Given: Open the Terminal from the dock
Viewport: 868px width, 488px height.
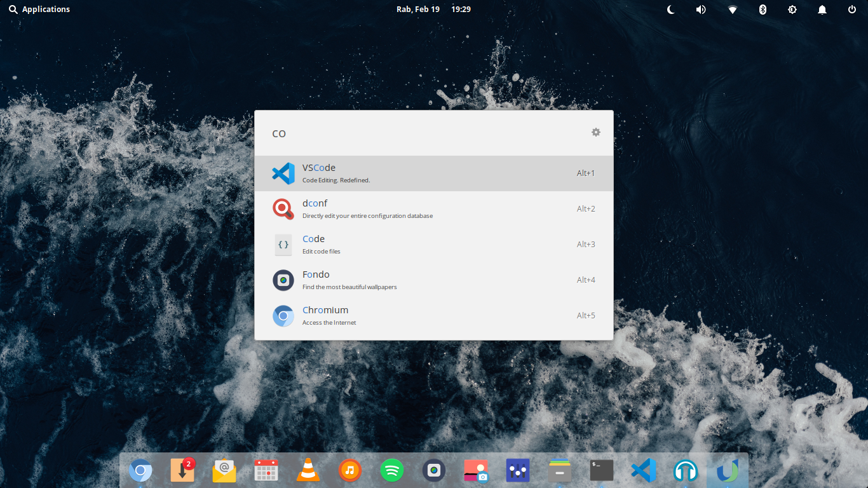Looking at the screenshot, I should click(x=601, y=470).
